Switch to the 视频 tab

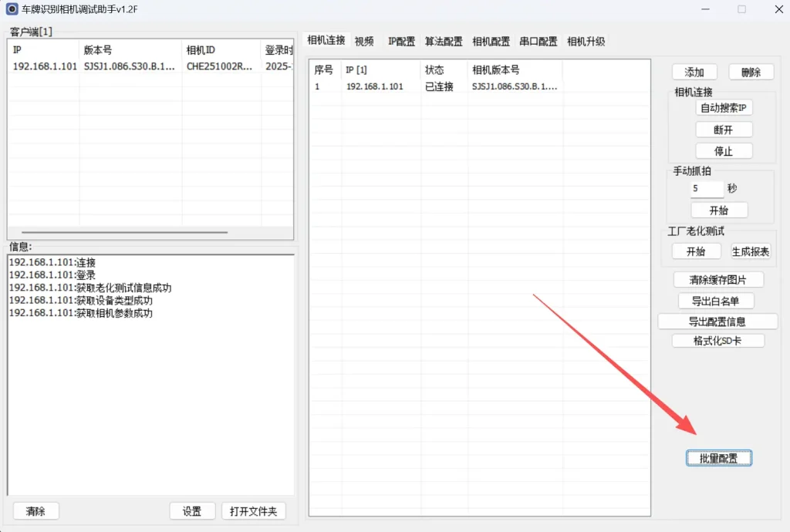coord(363,42)
